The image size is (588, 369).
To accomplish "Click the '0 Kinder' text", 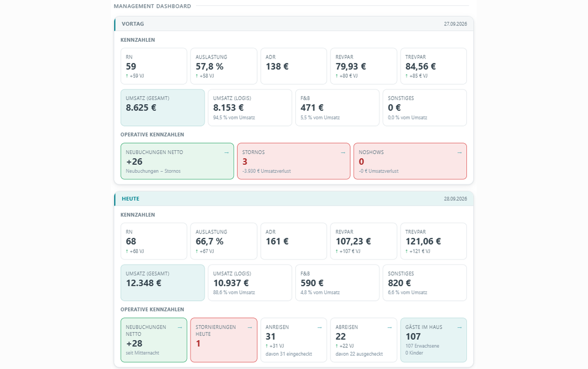I will pyautogui.click(x=415, y=353).
